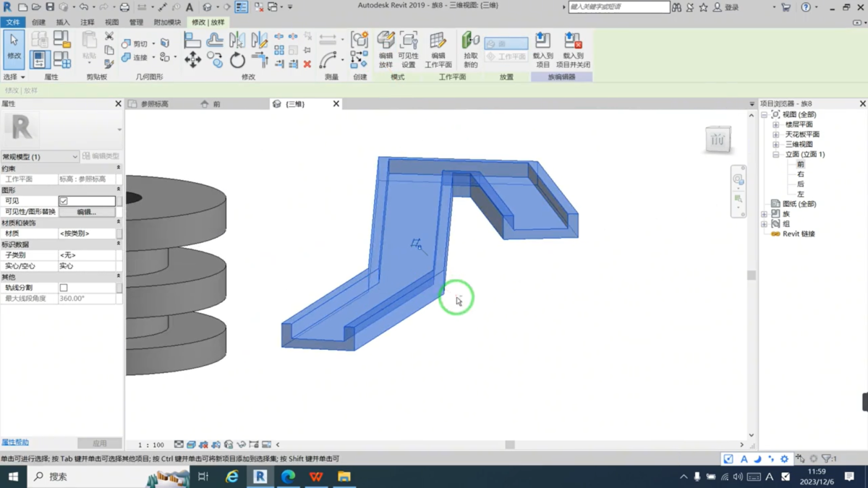868x488 pixels.
Task: Click the visual style icon in view control bar
Action: (191, 445)
